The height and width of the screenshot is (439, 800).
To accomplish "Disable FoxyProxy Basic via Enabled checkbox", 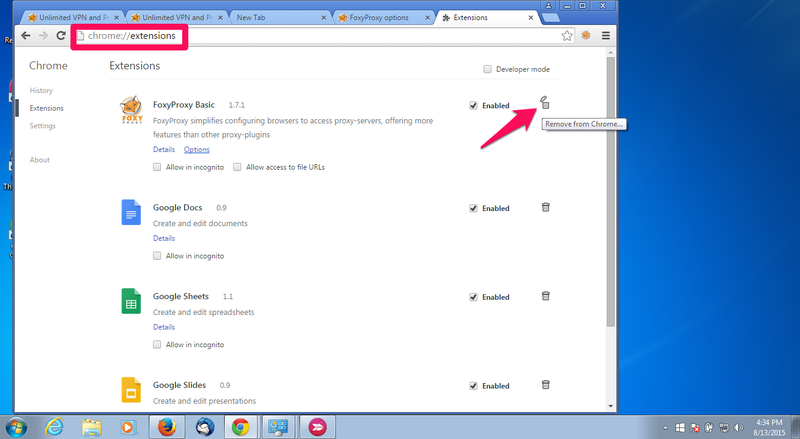I will pos(473,106).
